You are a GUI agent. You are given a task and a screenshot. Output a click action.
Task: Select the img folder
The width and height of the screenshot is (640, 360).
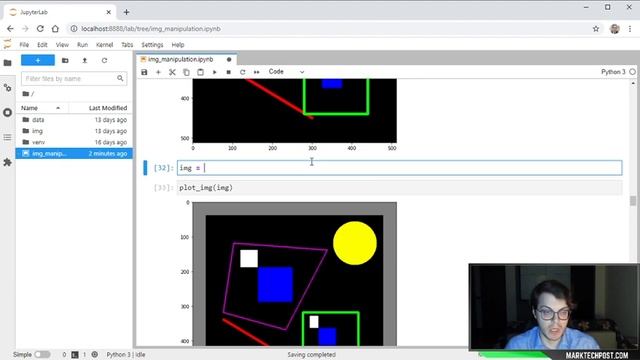pos(74,131)
